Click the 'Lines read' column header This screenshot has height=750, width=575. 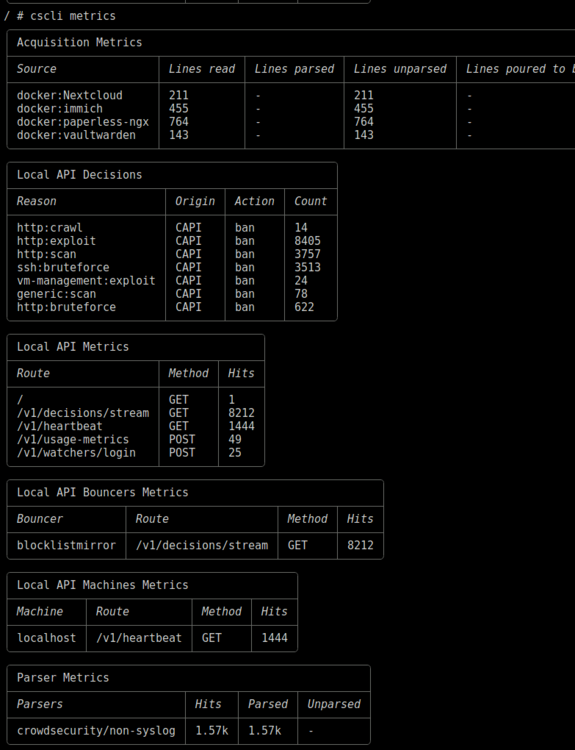click(x=201, y=69)
